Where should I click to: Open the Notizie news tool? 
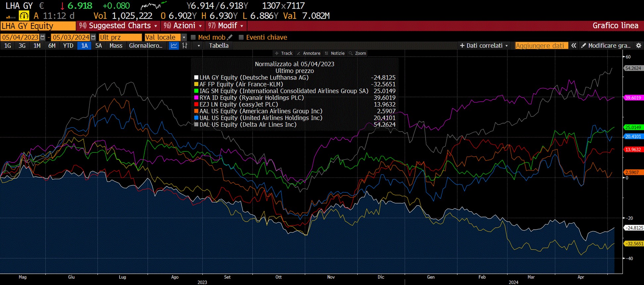335,53
